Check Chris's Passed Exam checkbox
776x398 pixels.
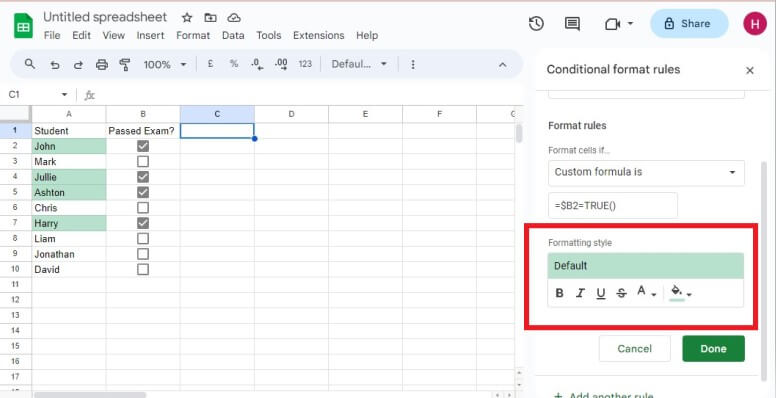pos(143,207)
